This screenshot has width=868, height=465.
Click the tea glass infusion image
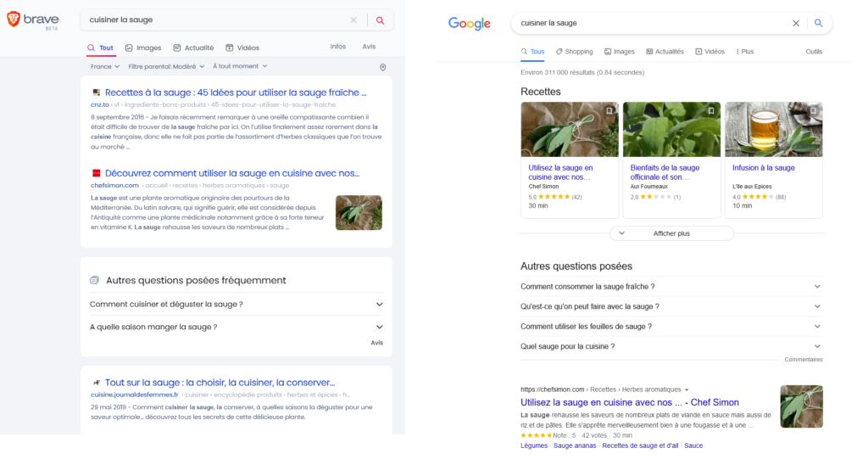point(774,129)
